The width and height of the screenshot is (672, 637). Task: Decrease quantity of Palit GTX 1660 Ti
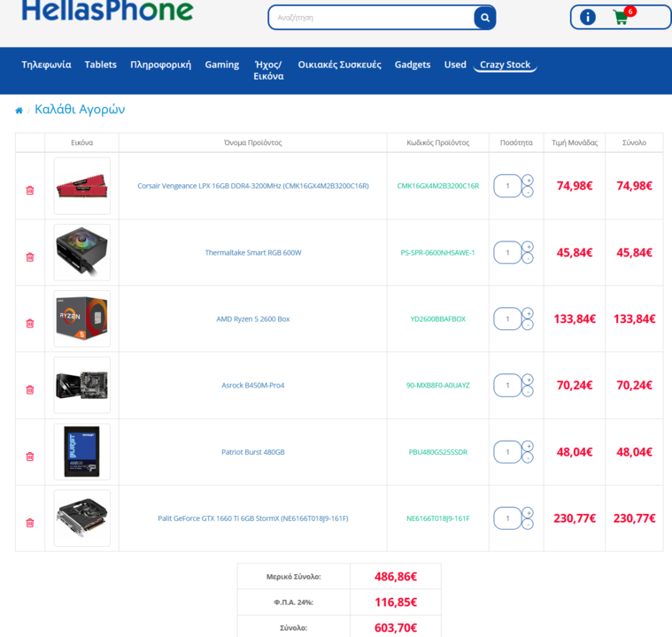pos(528,525)
